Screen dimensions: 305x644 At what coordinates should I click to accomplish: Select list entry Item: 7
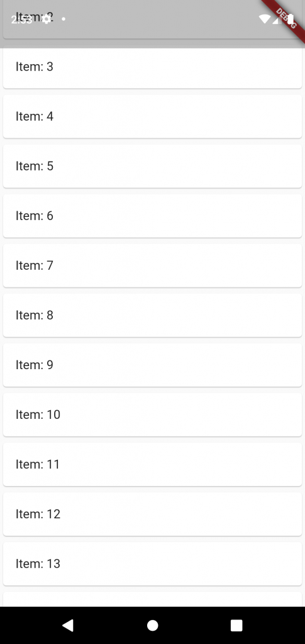click(x=152, y=265)
